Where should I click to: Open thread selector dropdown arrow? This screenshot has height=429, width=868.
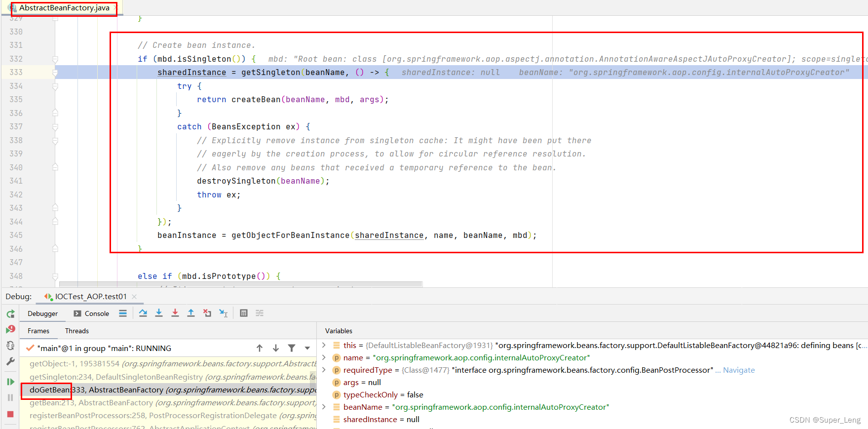pyautogui.click(x=307, y=348)
